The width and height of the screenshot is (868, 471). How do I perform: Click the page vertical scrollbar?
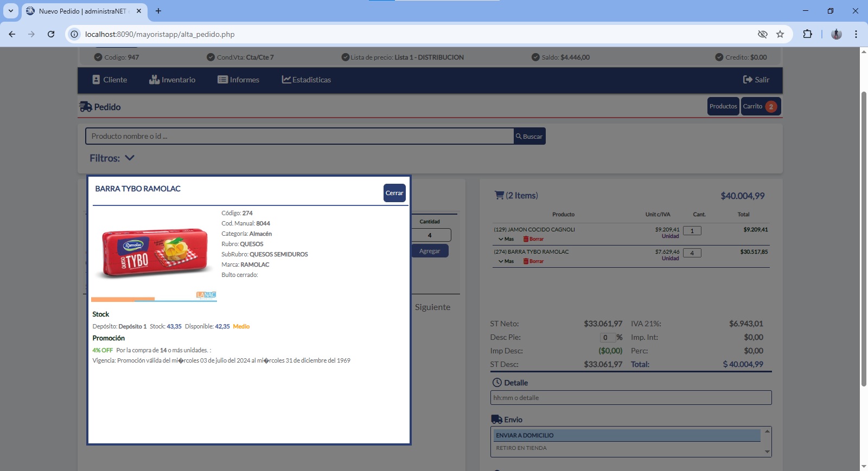point(864,238)
